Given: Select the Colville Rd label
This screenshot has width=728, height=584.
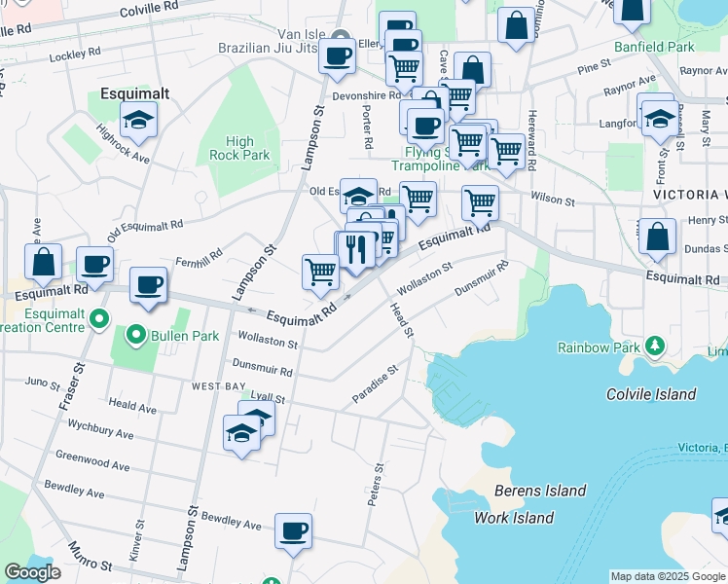Looking at the screenshot, I should [149, 9].
